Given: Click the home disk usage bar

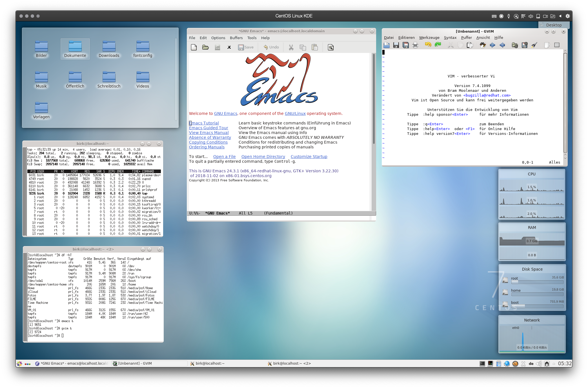Looking at the screenshot, I should point(537,294).
